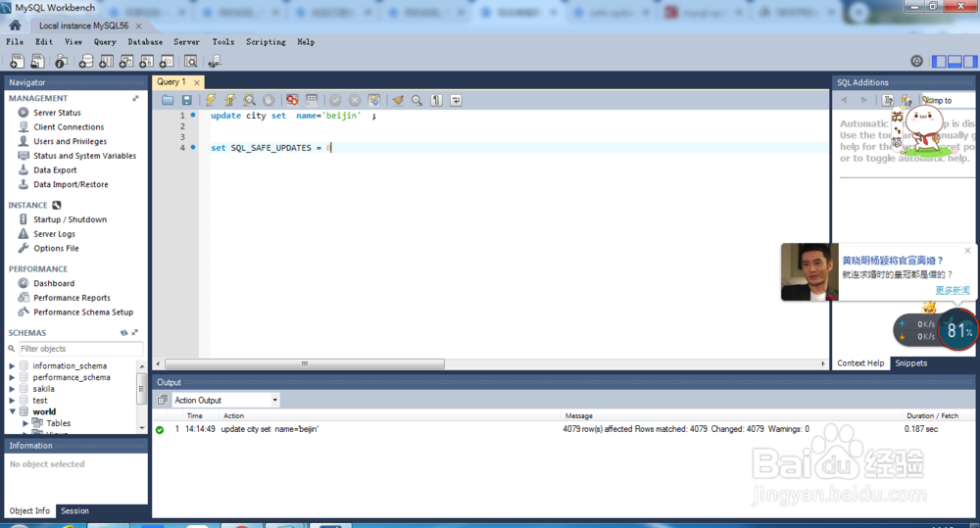Expand Tables under world schema
Image resolution: width=980 pixels, height=528 pixels.
click(25, 423)
